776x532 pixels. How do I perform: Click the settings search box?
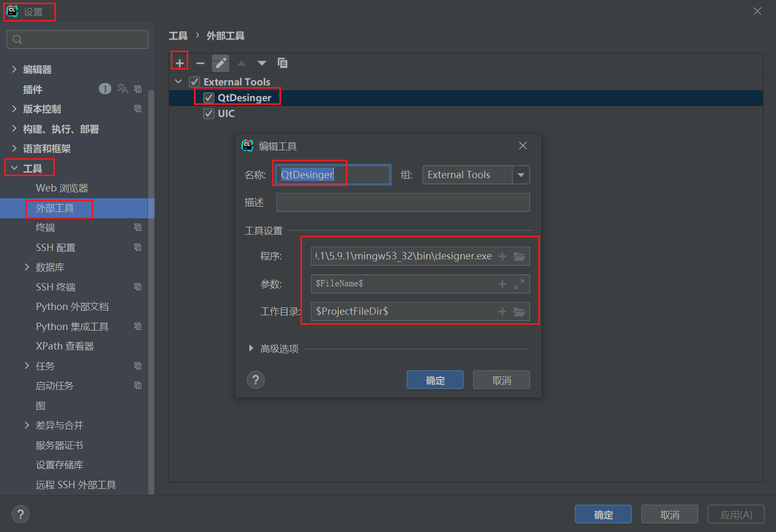[77, 39]
